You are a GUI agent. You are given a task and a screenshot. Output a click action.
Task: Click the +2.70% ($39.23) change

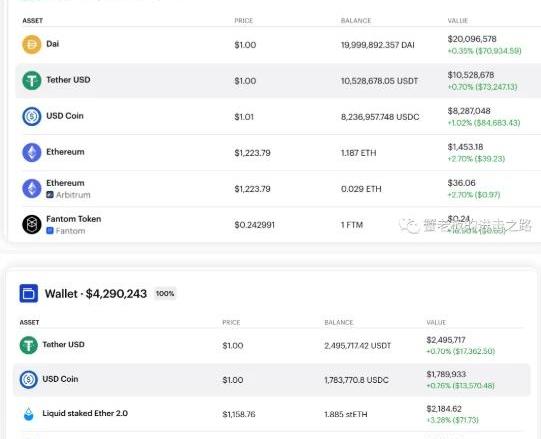tap(476, 159)
